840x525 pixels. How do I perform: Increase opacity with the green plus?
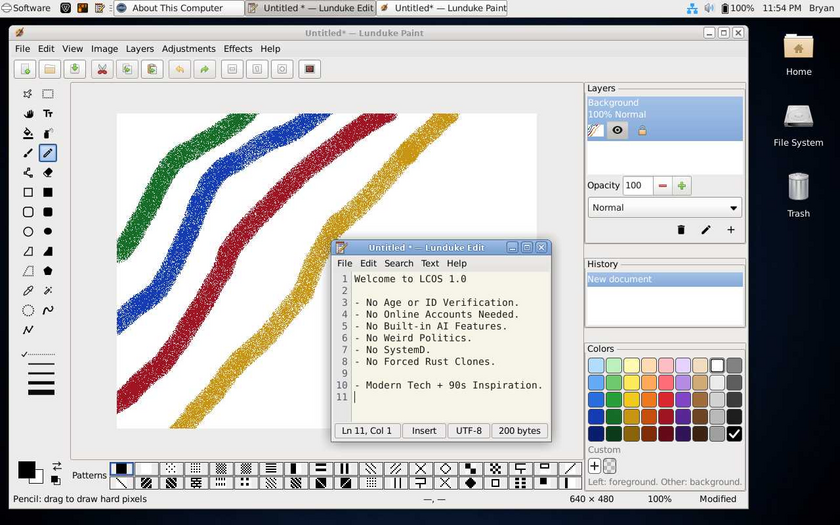(x=681, y=186)
